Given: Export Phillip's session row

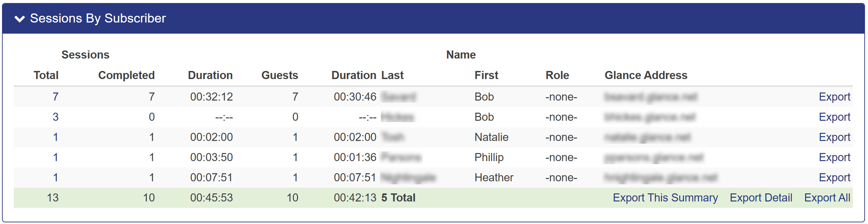Looking at the screenshot, I should click(834, 157).
